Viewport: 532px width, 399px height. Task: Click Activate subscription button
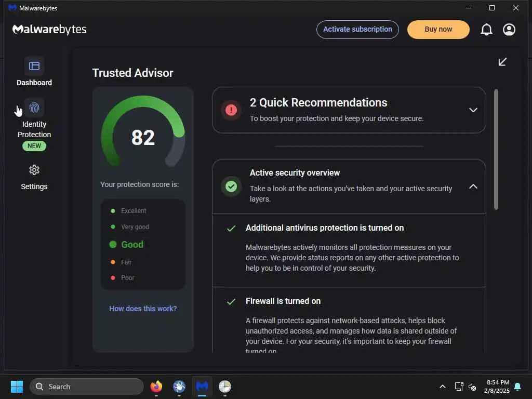[x=357, y=30]
